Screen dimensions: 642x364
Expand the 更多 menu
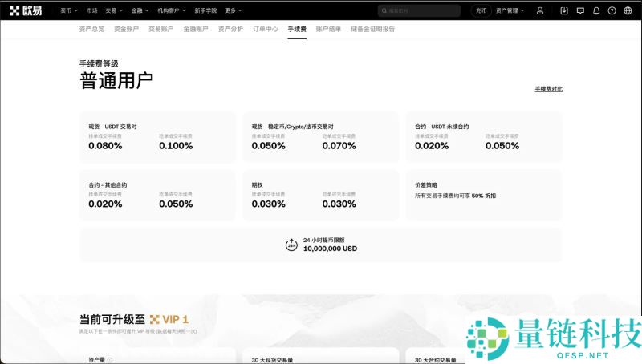click(x=233, y=10)
